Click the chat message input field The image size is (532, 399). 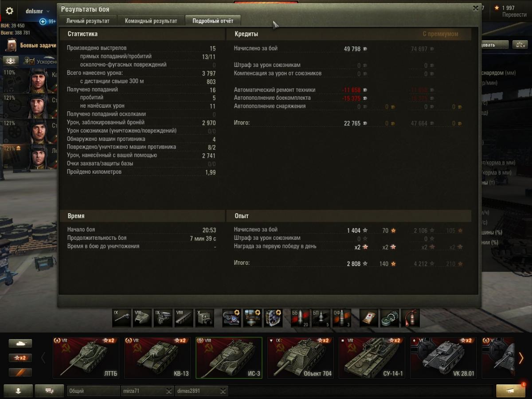coord(361,391)
